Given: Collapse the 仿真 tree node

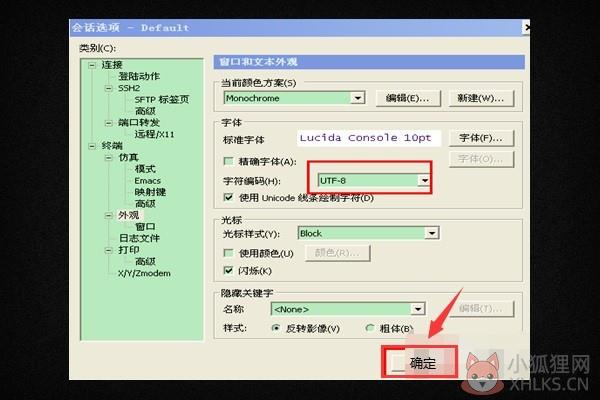Looking at the screenshot, I should (109, 158).
